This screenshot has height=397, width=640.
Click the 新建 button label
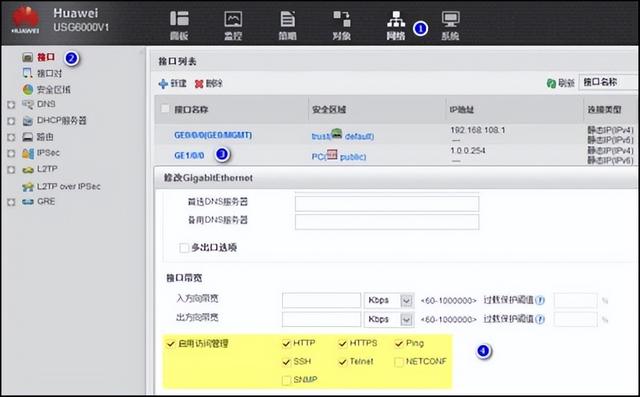pyautogui.click(x=178, y=84)
